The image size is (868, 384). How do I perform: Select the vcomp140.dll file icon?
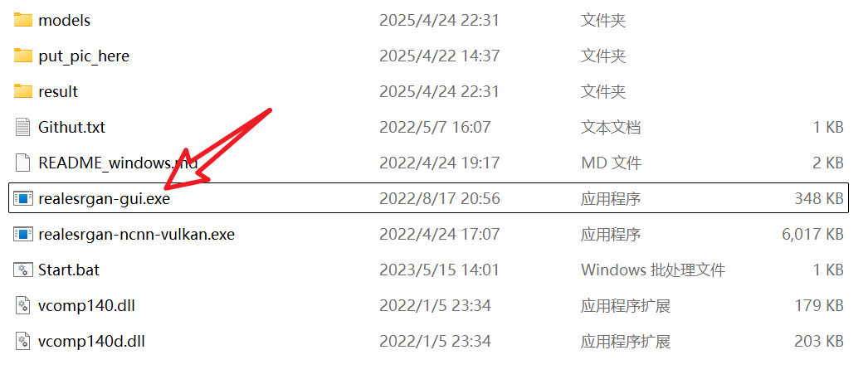(22, 305)
